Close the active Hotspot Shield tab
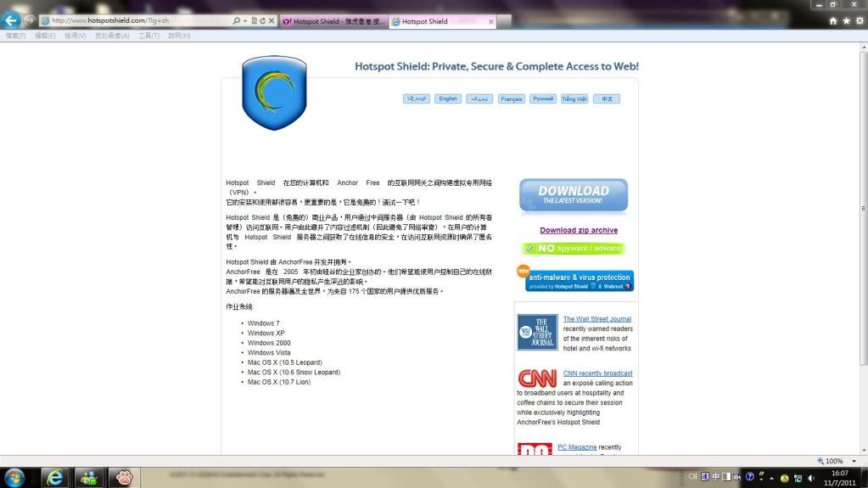The height and width of the screenshot is (488, 868). coord(491,21)
